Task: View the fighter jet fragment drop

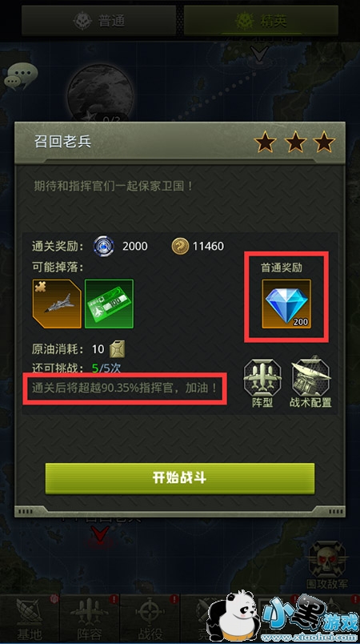Action: point(57,304)
